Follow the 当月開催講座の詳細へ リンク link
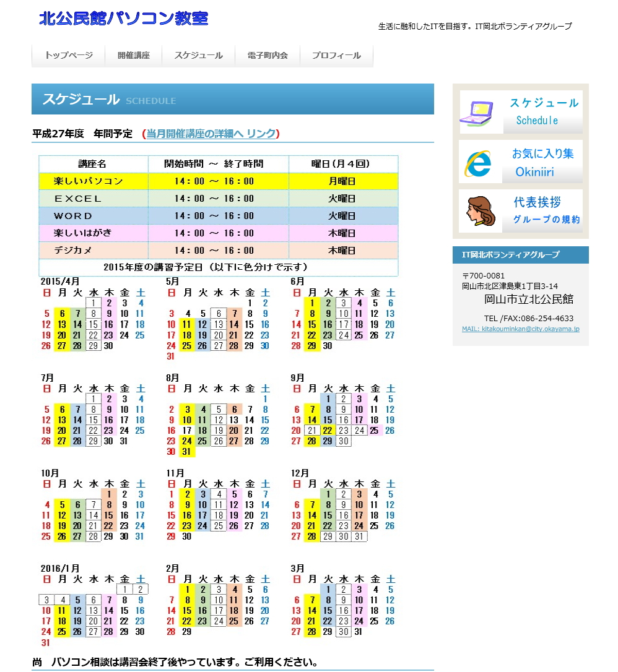618x672 pixels. (211, 134)
